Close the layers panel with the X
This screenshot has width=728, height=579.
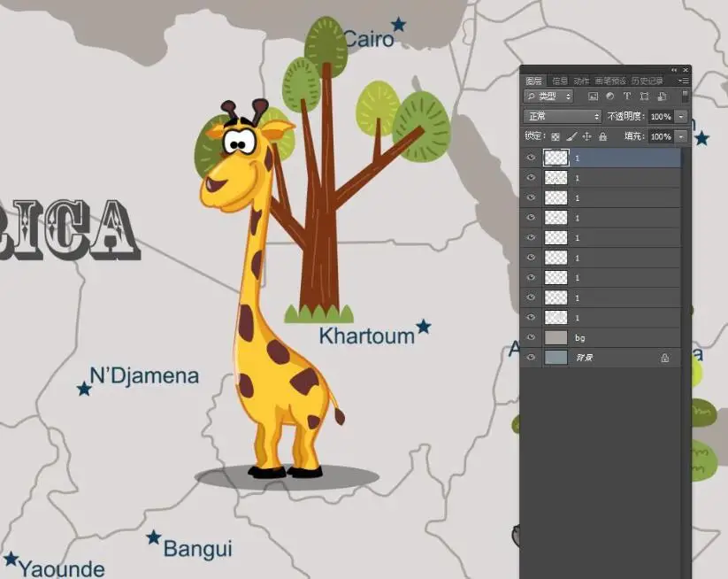[x=686, y=70]
